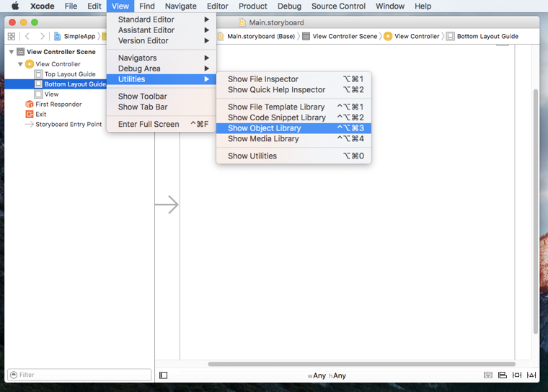Select View Controller row in outline
Image resolution: width=548 pixels, height=392 pixels.
pyautogui.click(x=58, y=64)
